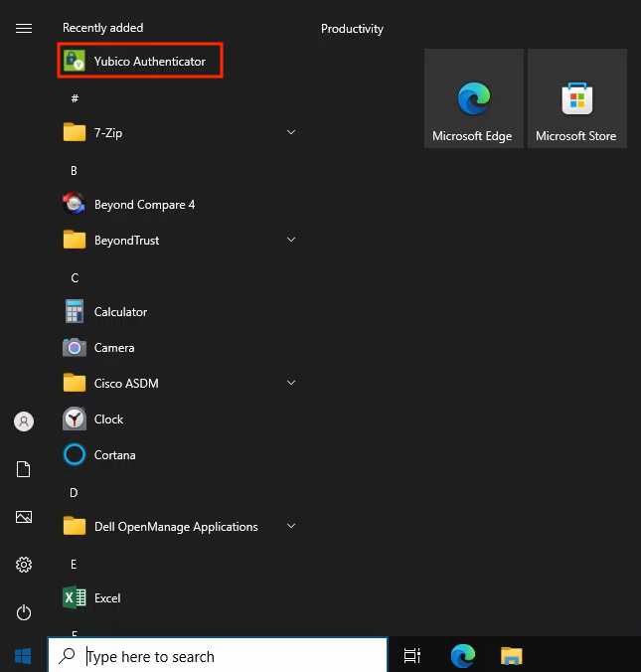
Task: Click the 'Camera' text label
Action: click(114, 348)
